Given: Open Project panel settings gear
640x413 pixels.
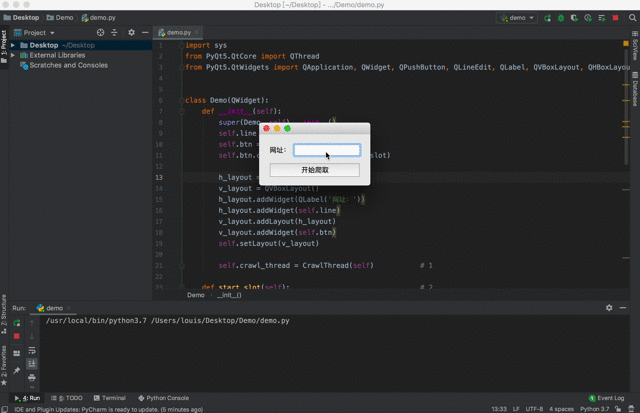Looking at the screenshot, I should pos(131,33).
